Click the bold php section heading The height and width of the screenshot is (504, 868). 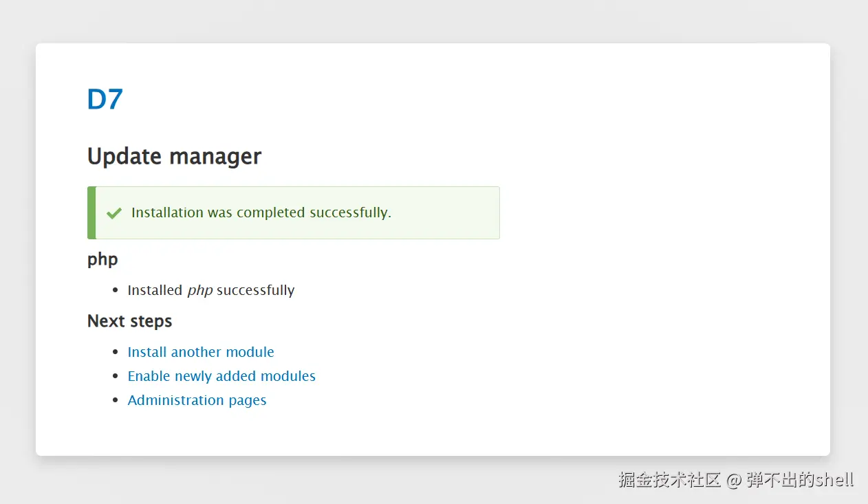(102, 259)
